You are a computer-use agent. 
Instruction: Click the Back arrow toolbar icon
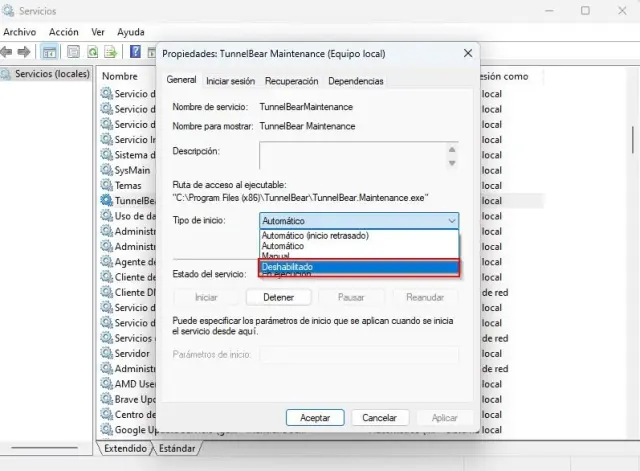8,51
